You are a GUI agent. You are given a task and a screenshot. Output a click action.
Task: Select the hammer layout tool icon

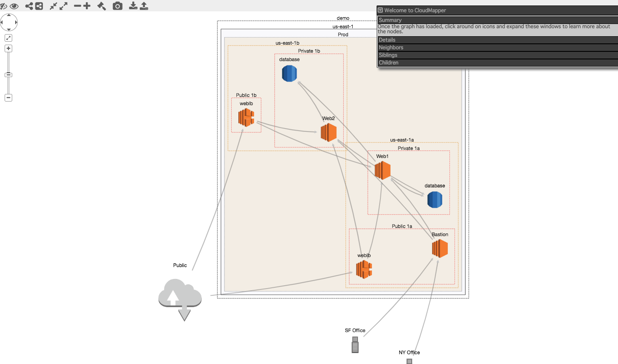click(x=102, y=6)
